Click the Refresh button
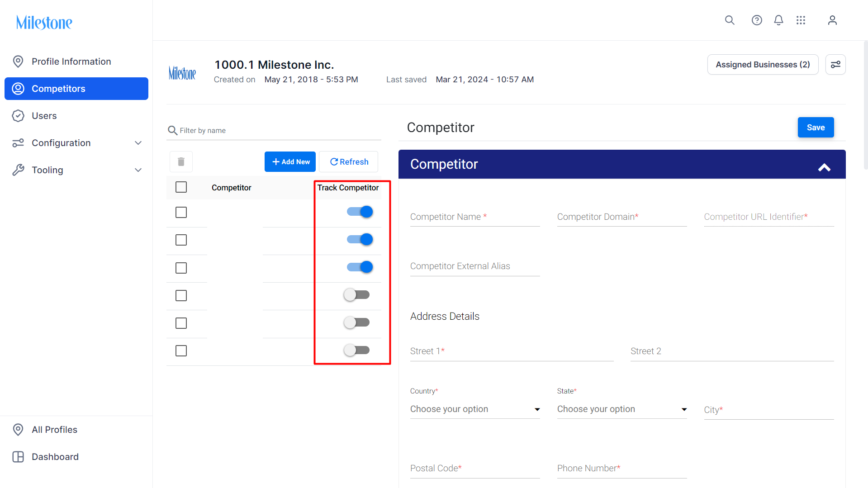 348,162
